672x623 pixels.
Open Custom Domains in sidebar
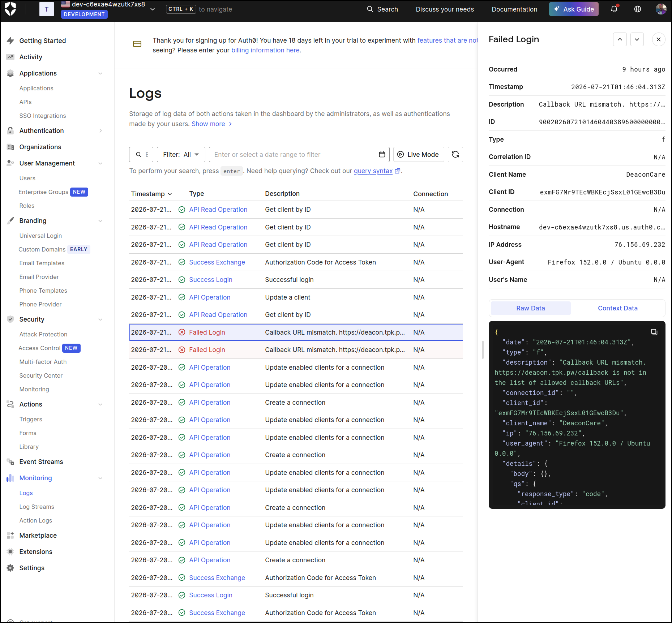pyautogui.click(x=54, y=249)
